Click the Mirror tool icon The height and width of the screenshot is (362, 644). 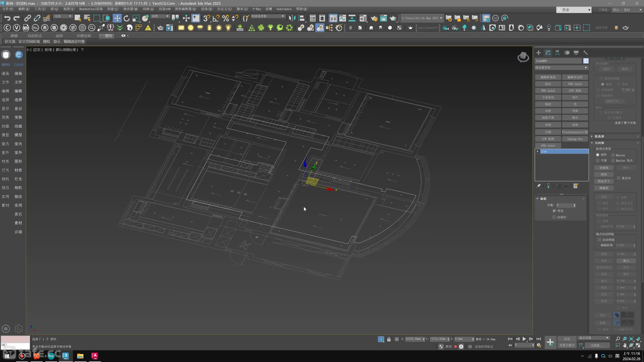292,18
